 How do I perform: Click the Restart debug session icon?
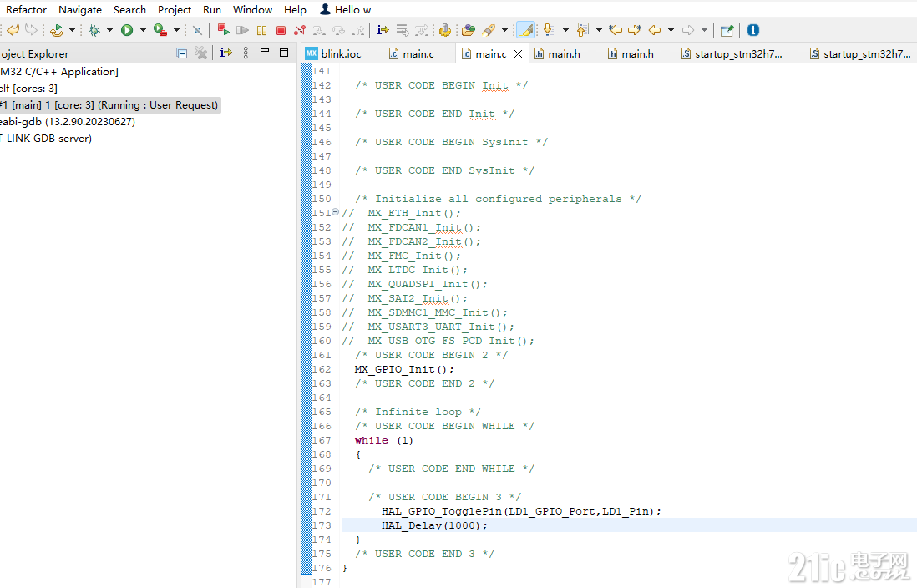point(56,30)
